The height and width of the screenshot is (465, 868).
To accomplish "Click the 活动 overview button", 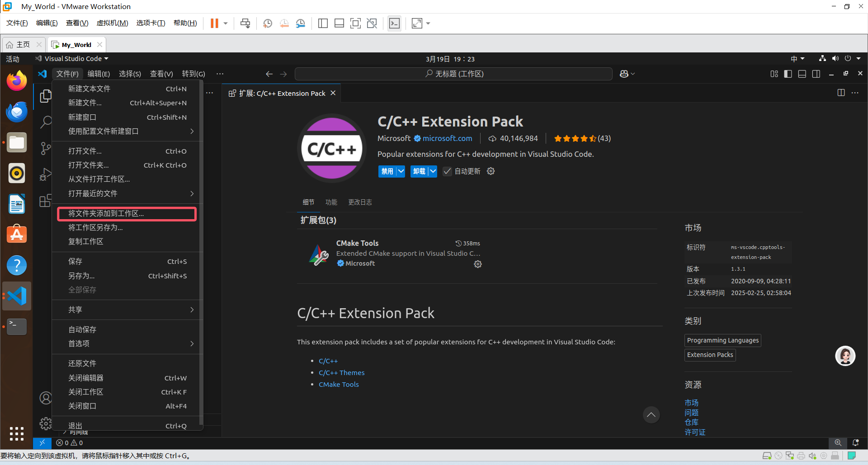I will click(13, 59).
